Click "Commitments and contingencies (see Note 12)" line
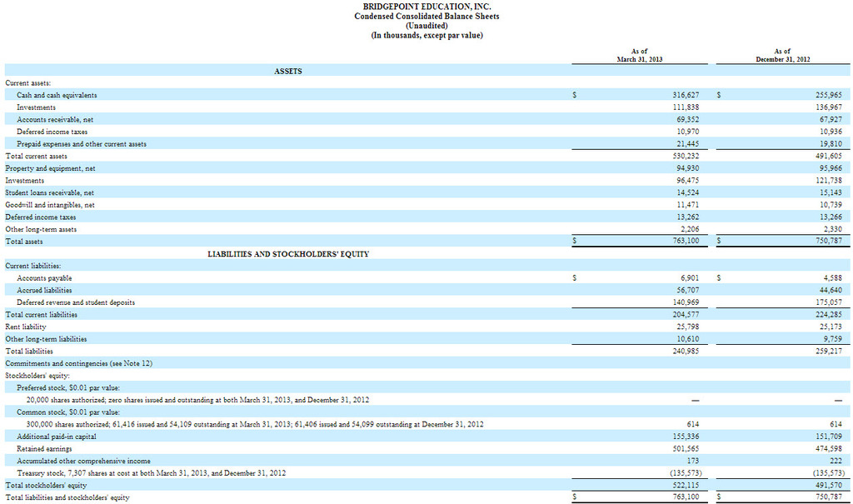The image size is (853, 504). click(79, 363)
